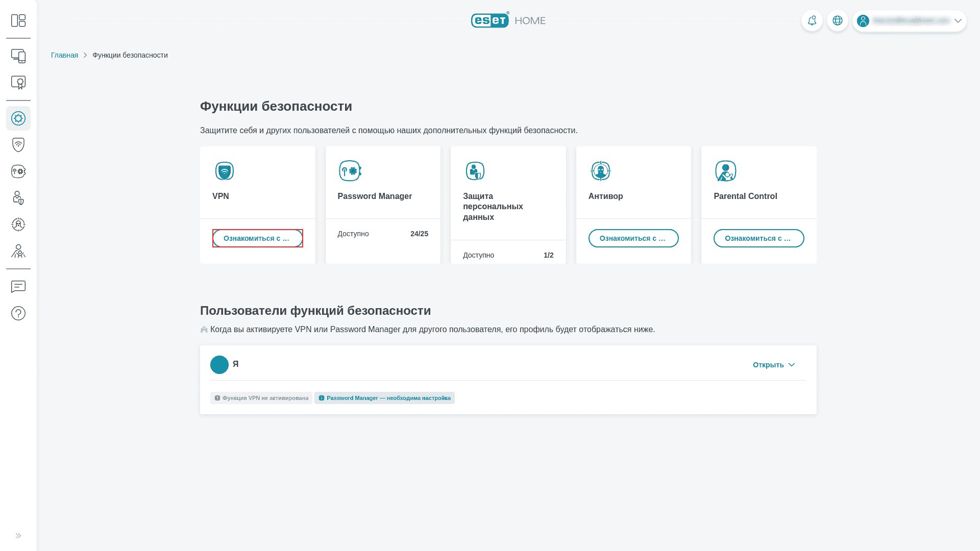Click Ознакомиться button on Антивор card
This screenshot has height=551, width=980.
click(633, 238)
